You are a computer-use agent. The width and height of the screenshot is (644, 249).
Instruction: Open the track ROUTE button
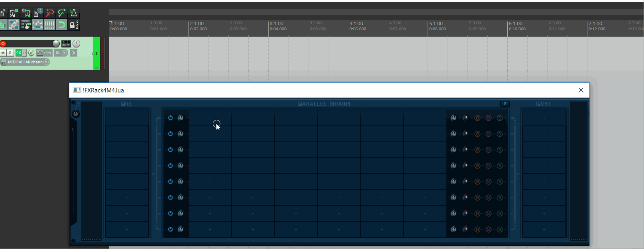[x=66, y=43]
